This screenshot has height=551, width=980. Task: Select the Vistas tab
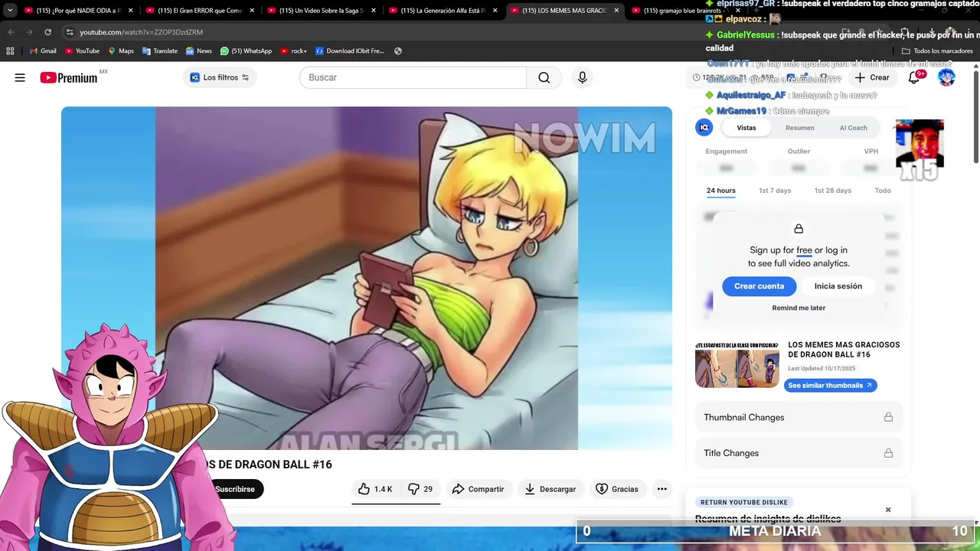coord(746,128)
